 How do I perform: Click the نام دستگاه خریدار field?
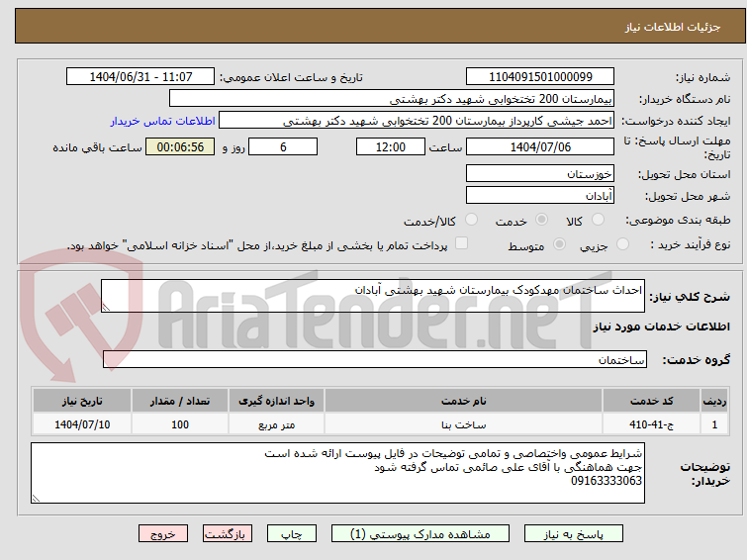click(392, 99)
